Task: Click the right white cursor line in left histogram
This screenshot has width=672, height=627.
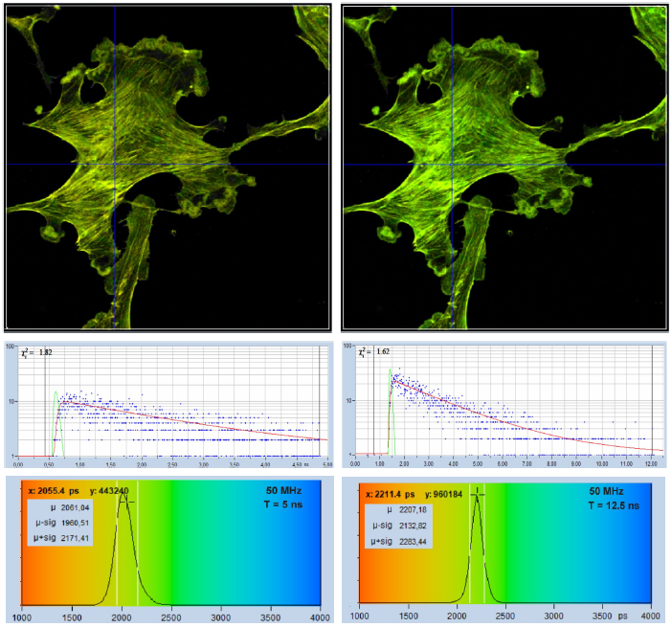Action: point(139,555)
